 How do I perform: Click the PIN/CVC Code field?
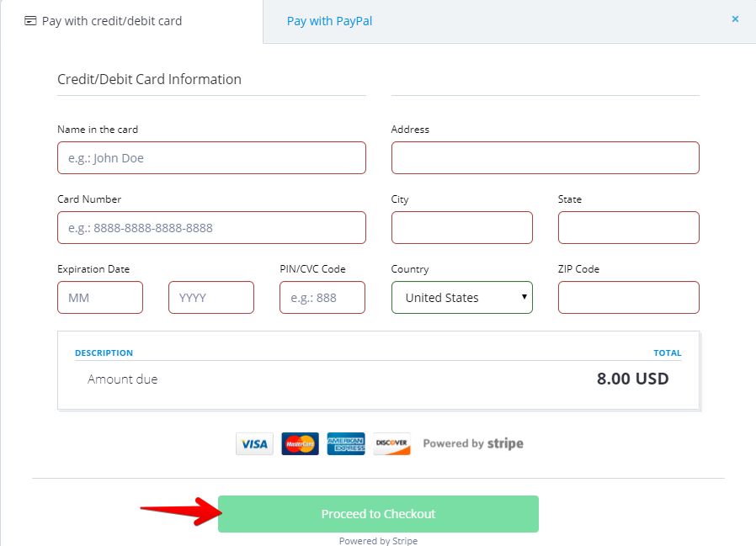pyautogui.click(x=322, y=298)
